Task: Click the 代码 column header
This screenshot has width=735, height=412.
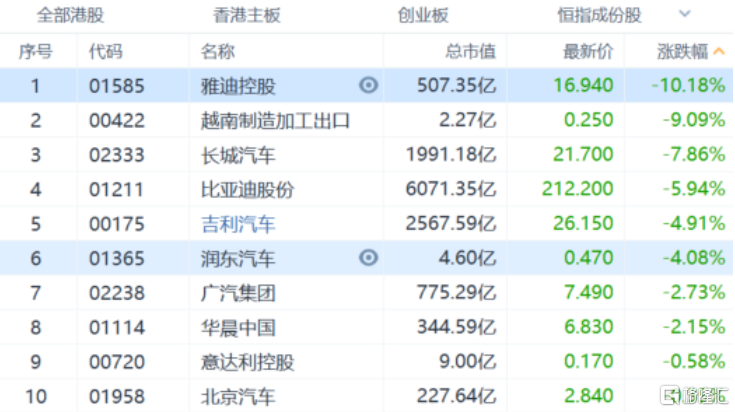Action: pyautogui.click(x=106, y=51)
